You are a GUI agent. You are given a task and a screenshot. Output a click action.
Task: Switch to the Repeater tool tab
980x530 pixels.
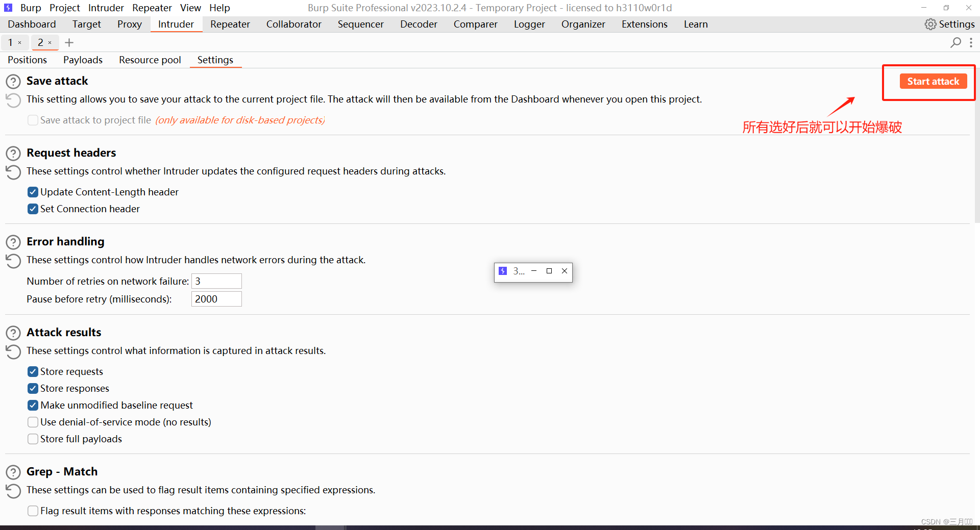[x=230, y=24]
